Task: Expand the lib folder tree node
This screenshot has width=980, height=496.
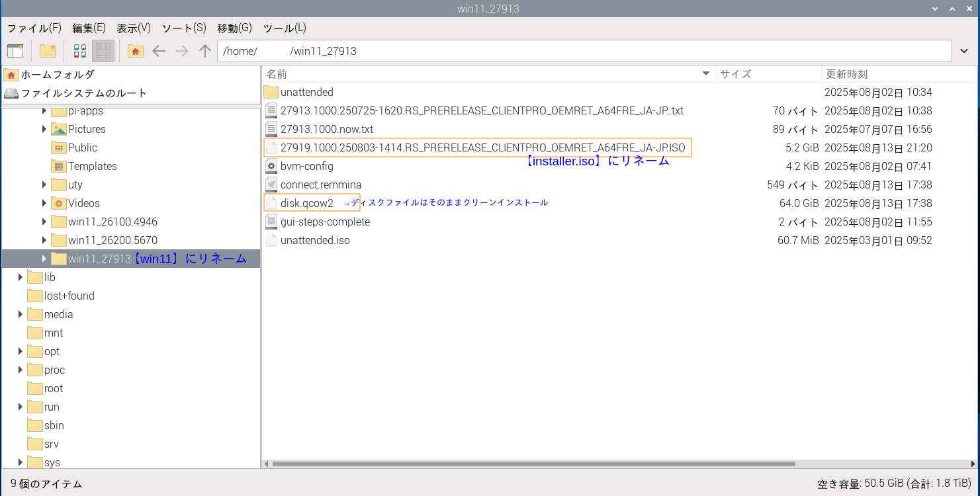Action: 21,277
